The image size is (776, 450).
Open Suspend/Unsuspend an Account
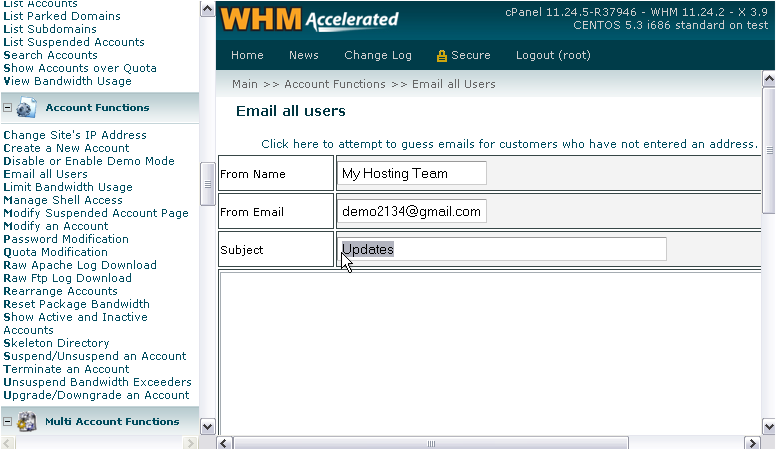tap(95, 356)
